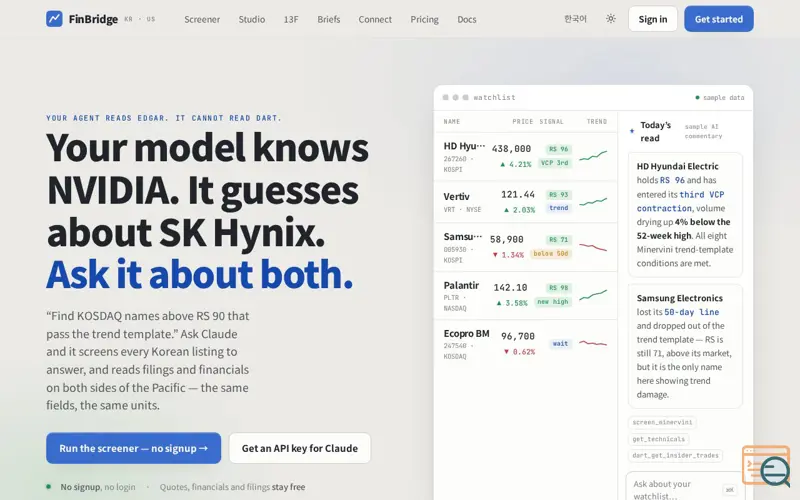This screenshot has width=800, height=500.
Task: Click the 50-day line highlighted text
Action: click(691, 312)
